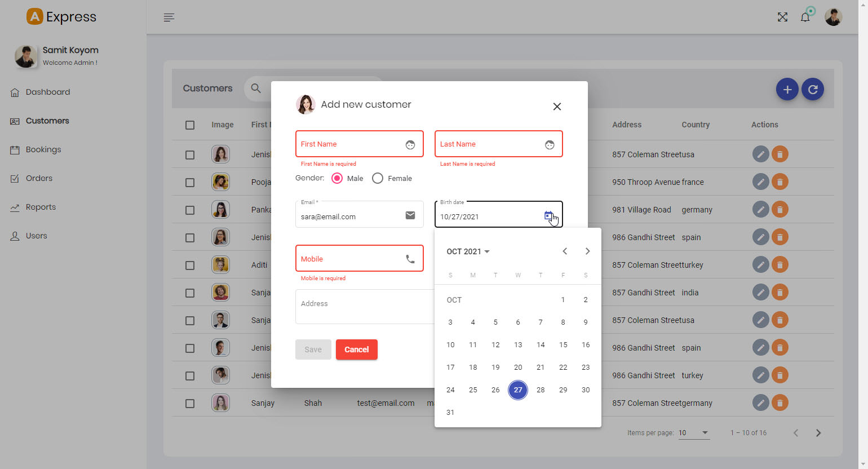
Task: Select the Male radio button
Action: 337,178
